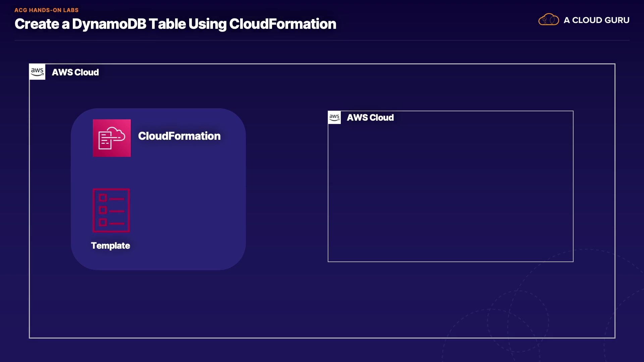The height and width of the screenshot is (362, 644).
Task: Click the word DynamoDB in the slide title
Action: point(109,24)
